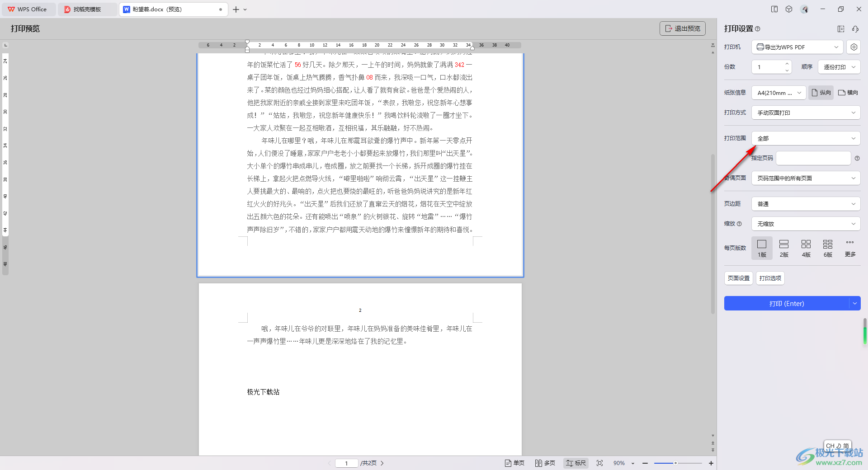868x470 pixels.
Task: Click the current page number field
Action: coord(347,463)
